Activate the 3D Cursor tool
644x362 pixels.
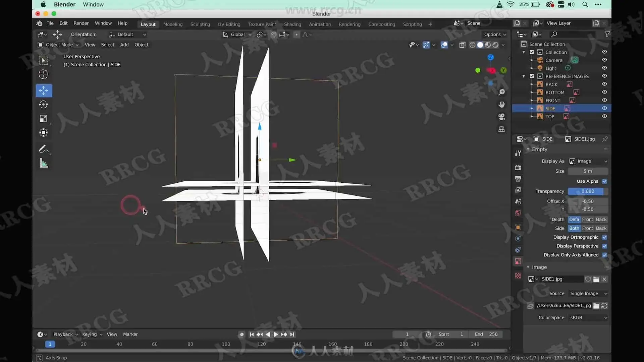(x=44, y=74)
